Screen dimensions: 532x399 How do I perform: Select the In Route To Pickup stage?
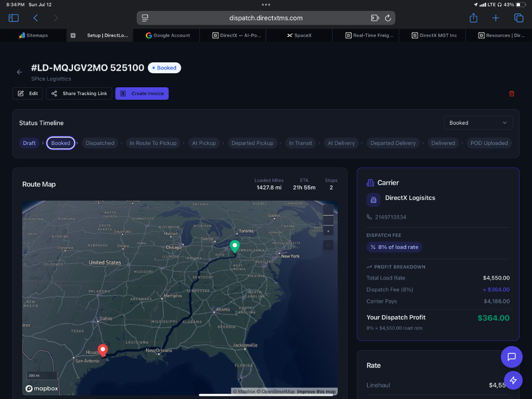pyautogui.click(x=153, y=143)
